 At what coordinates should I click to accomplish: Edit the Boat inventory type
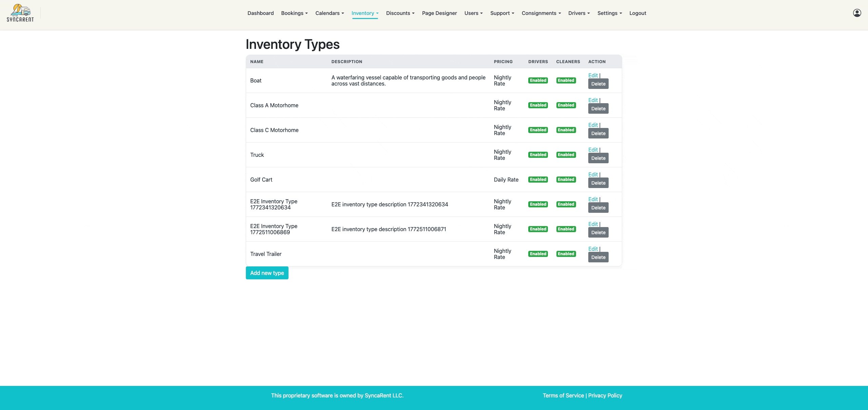pyautogui.click(x=593, y=75)
